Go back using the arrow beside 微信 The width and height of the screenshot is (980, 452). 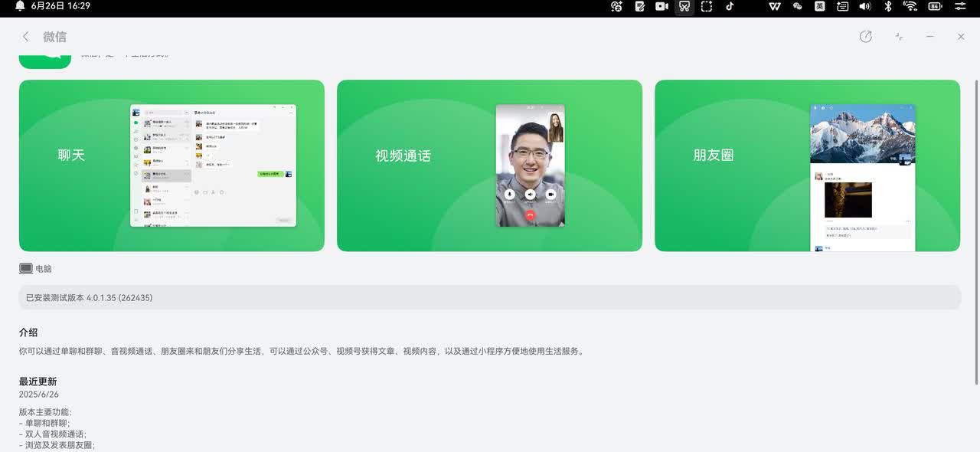[25, 37]
